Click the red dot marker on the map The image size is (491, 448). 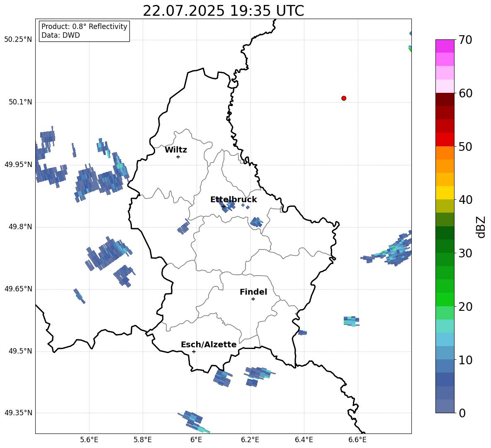[x=344, y=98]
